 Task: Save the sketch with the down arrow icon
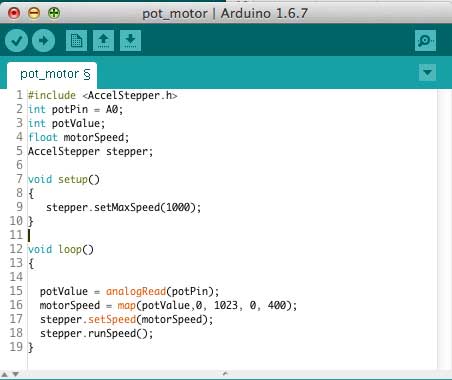click(x=130, y=41)
